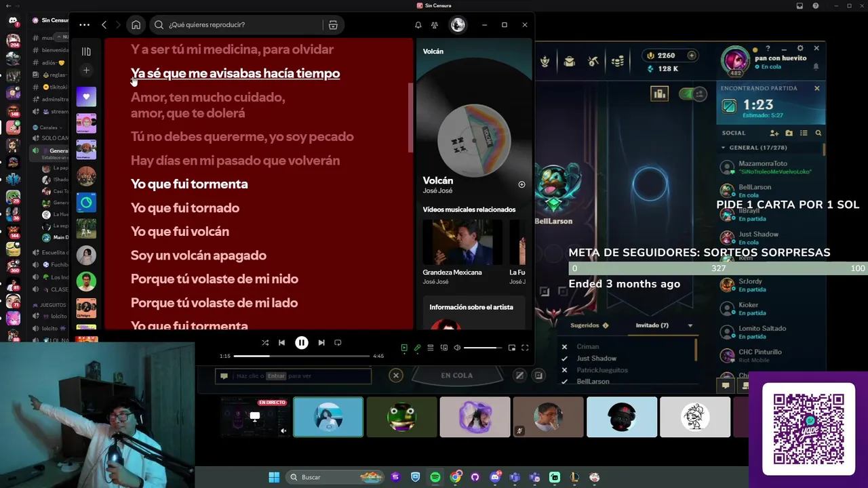Collapse GENERAL friends group
This screenshot has width=868, height=488.
(724, 148)
